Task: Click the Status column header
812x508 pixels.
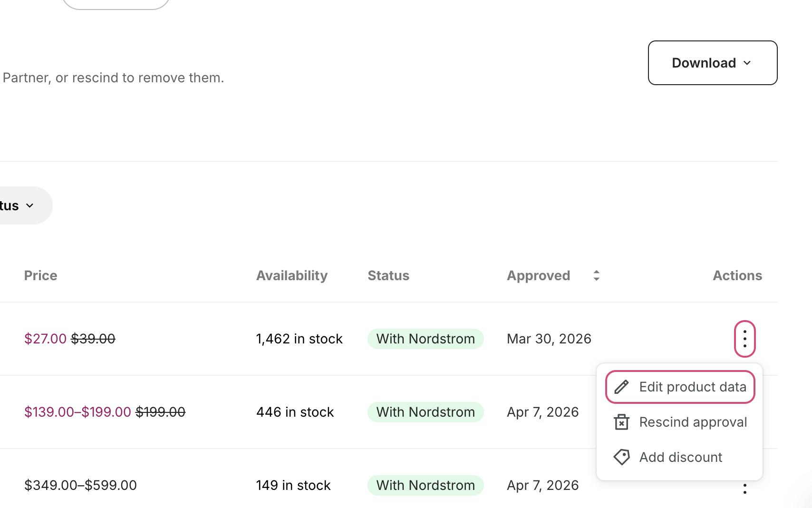Action: click(x=388, y=275)
